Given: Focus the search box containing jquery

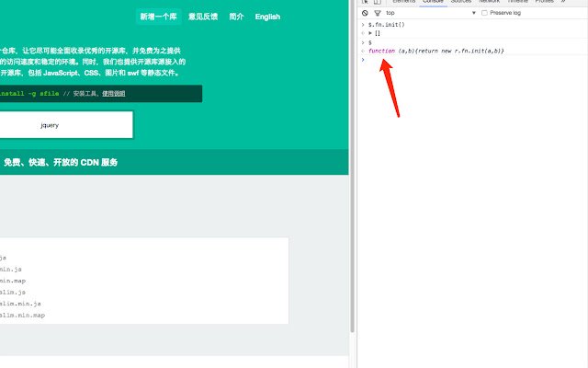Looking at the screenshot, I should [x=66, y=125].
